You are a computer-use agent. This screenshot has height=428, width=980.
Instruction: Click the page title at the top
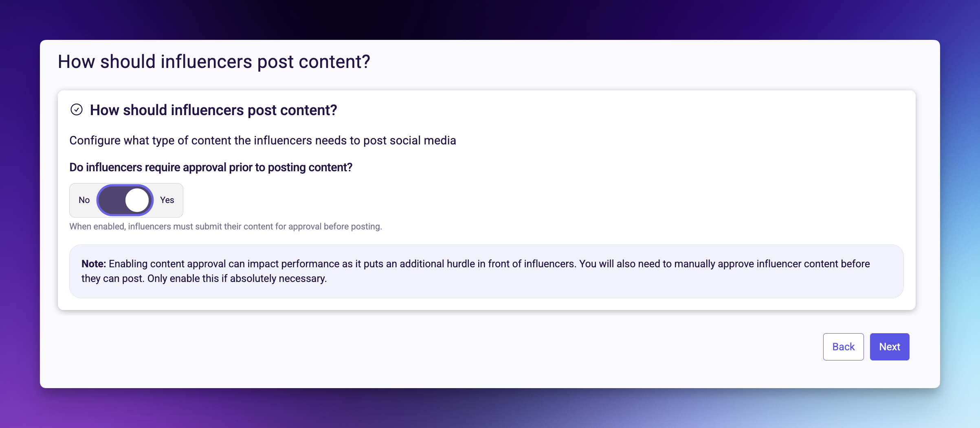215,61
